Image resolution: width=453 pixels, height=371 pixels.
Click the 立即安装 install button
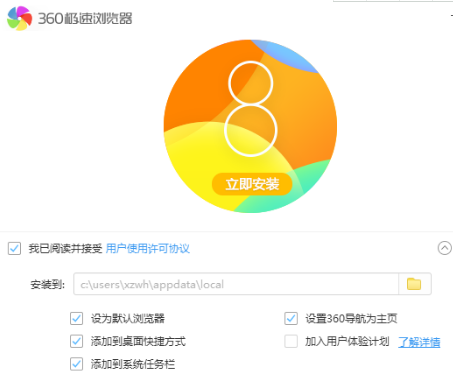[252, 184]
